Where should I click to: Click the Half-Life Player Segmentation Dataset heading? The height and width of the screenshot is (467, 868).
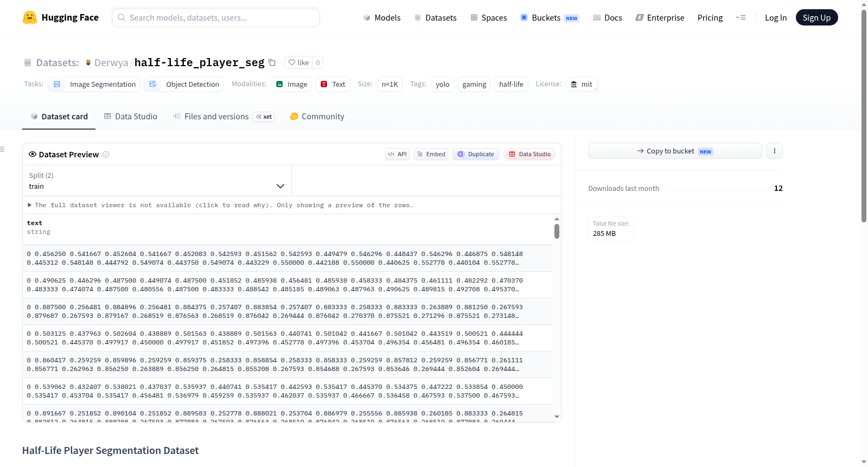tap(110, 451)
